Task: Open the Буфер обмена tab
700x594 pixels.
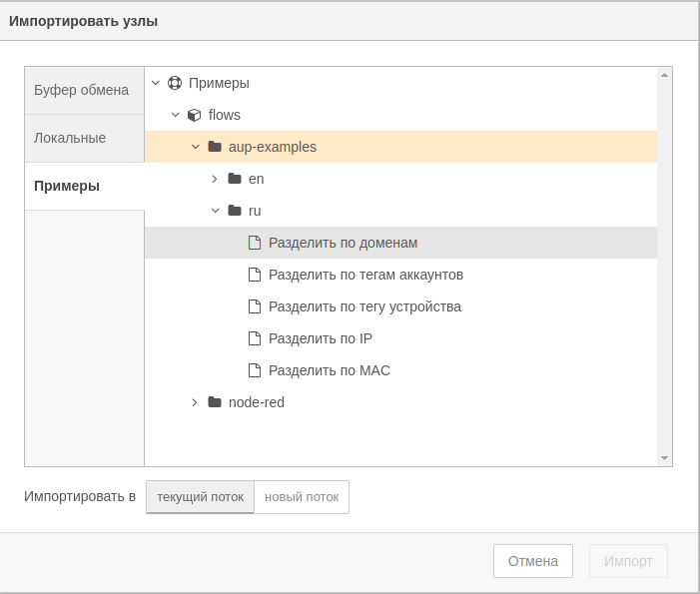Action: point(82,90)
